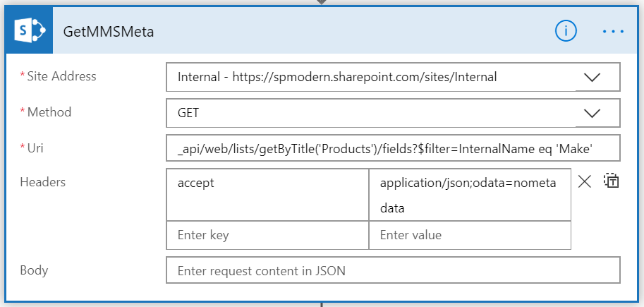644x307 pixels.
Task: Click the arrow connector above the action
Action: click(322, 2)
